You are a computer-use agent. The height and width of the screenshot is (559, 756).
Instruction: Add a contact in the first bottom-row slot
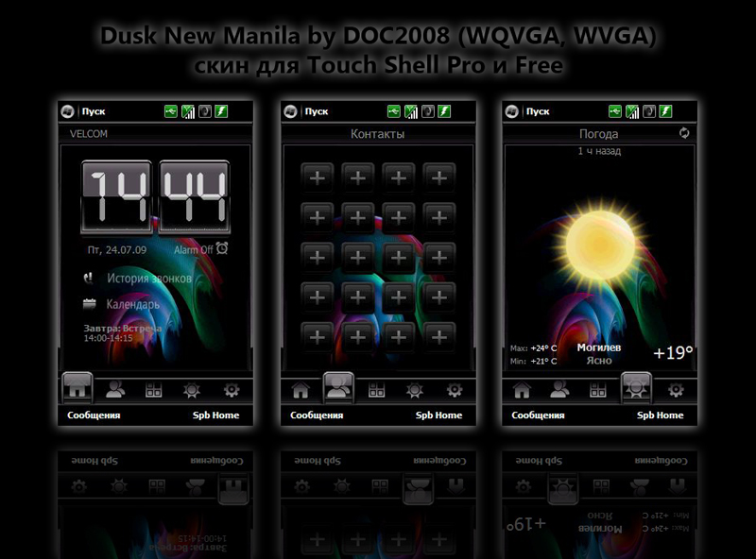click(x=317, y=337)
